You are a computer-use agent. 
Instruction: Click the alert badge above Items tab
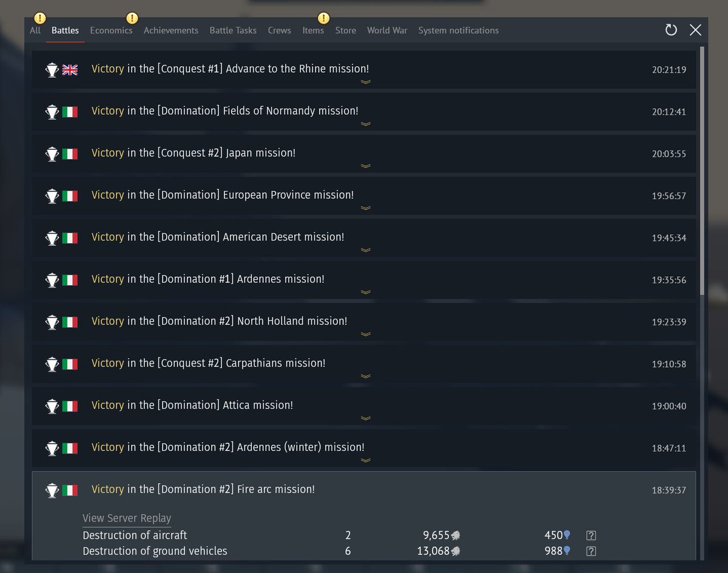pyautogui.click(x=324, y=18)
